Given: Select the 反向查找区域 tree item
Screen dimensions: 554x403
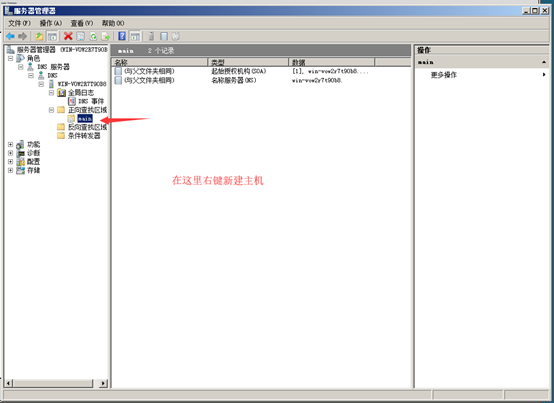Looking at the screenshot, I should (x=87, y=127).
